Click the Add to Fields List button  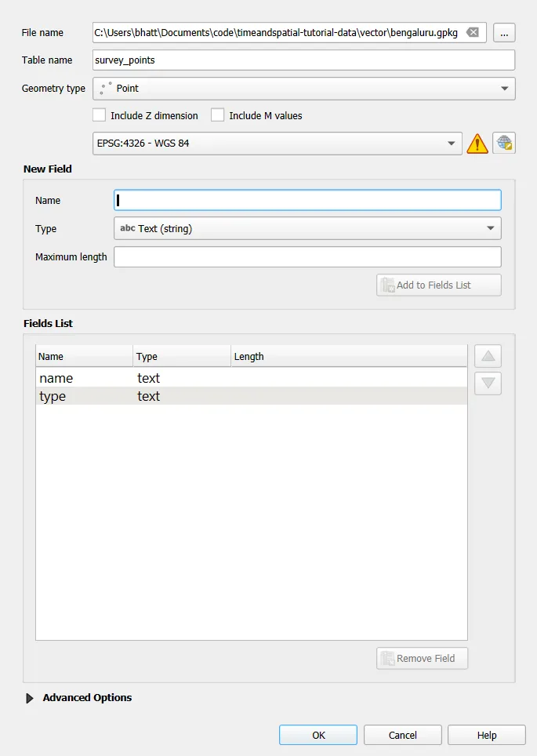(x=439, y=285)
